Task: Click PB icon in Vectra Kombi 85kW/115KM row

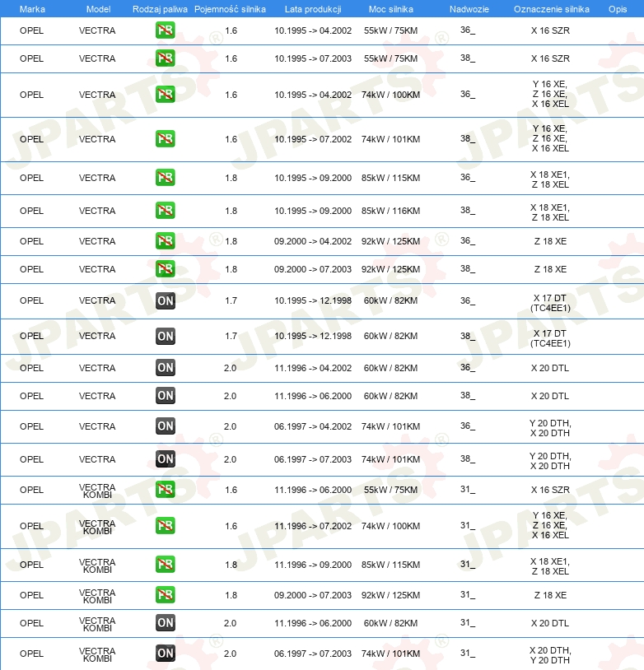Action: click(x=165, y=564)
